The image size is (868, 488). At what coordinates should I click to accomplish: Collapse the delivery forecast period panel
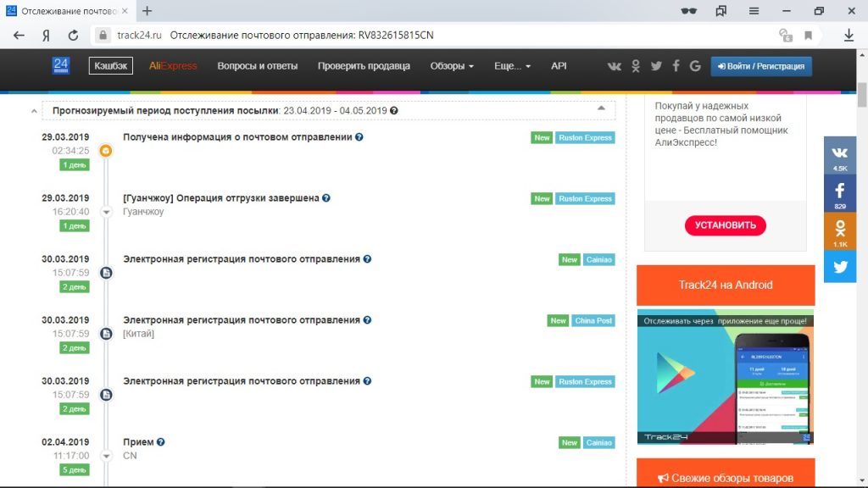(x=601, y=108)
